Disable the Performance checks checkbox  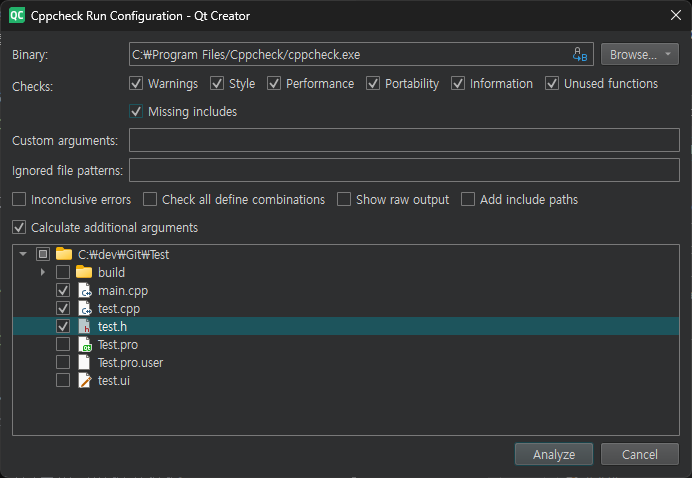click(x=274, y=83)
